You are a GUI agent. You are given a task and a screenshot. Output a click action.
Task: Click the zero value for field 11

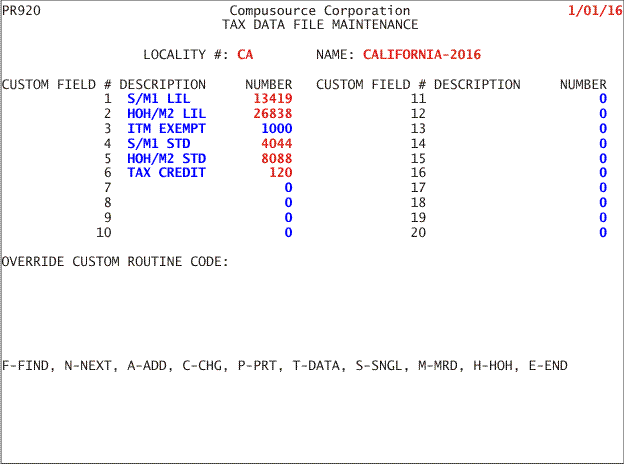603,98
